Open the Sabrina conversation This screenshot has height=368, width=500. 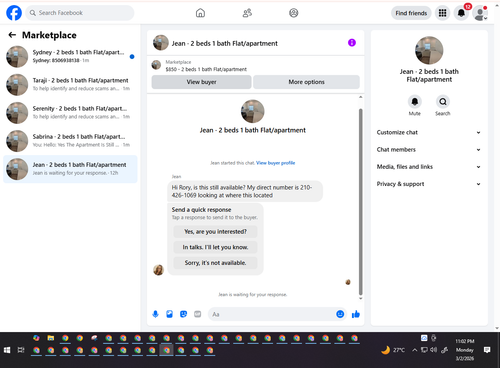click(70, 141)
